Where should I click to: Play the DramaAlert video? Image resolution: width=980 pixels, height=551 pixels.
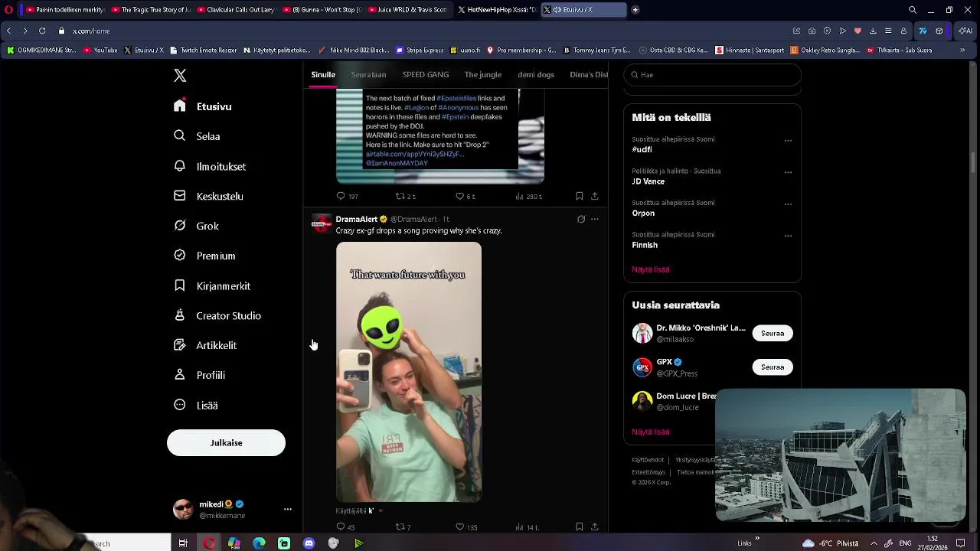tap(409, 372)
